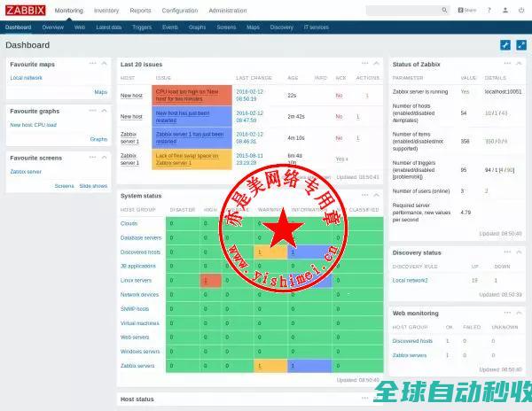Open help via question mark icon
Screen dimensions: 532x411
pos(489,11)
